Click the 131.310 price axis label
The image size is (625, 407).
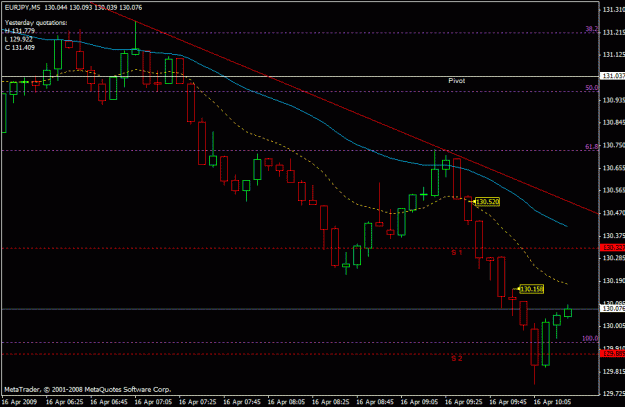613,10
